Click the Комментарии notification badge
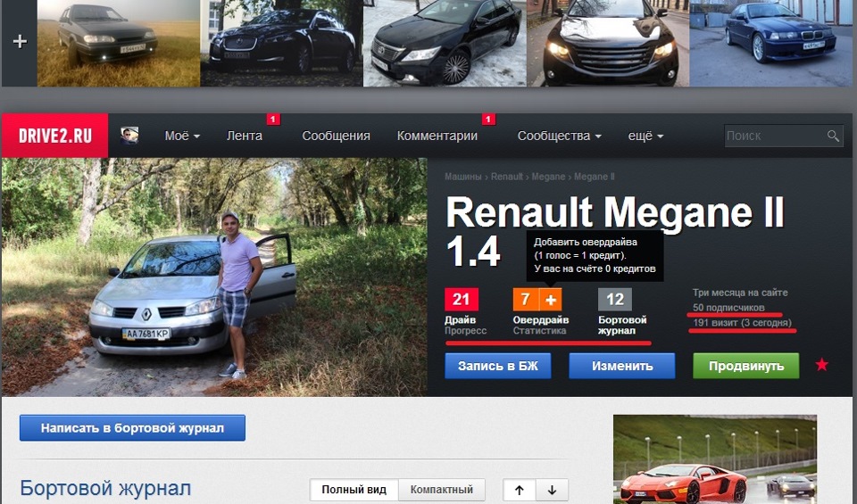 tap(488, 119)
